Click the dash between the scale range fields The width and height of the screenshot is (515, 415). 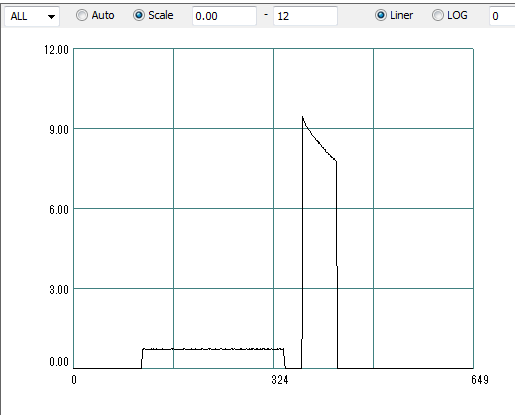point(266,15)
